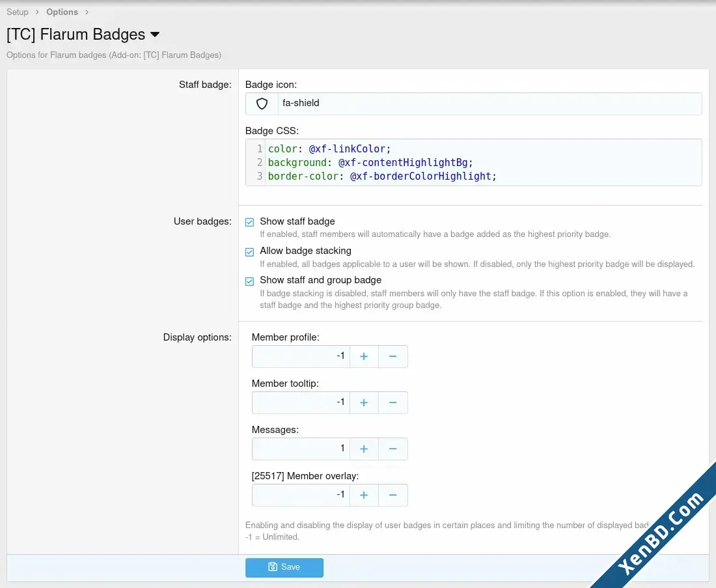716x588 pixels.
Task: Click the Messages number field
Action: 301,449
